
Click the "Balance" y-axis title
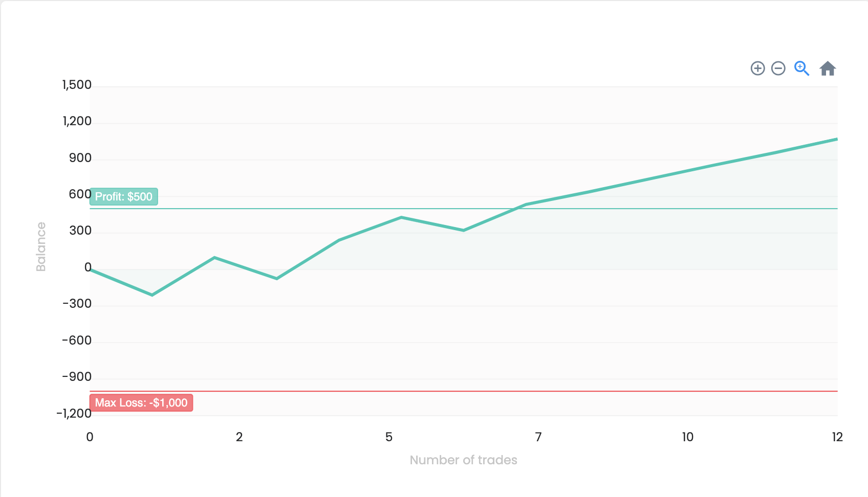pyautogui.click(x=41, y=246)
